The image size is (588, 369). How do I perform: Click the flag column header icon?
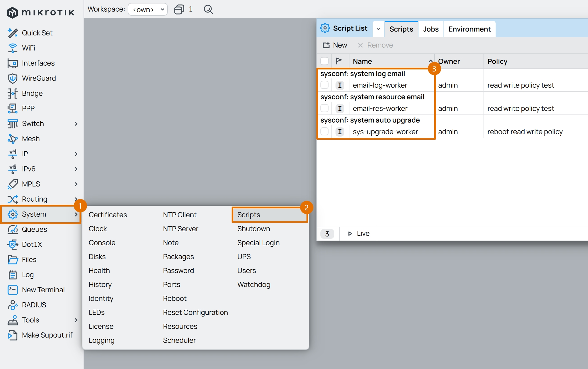pyautogui.click(x=339, y=61)
